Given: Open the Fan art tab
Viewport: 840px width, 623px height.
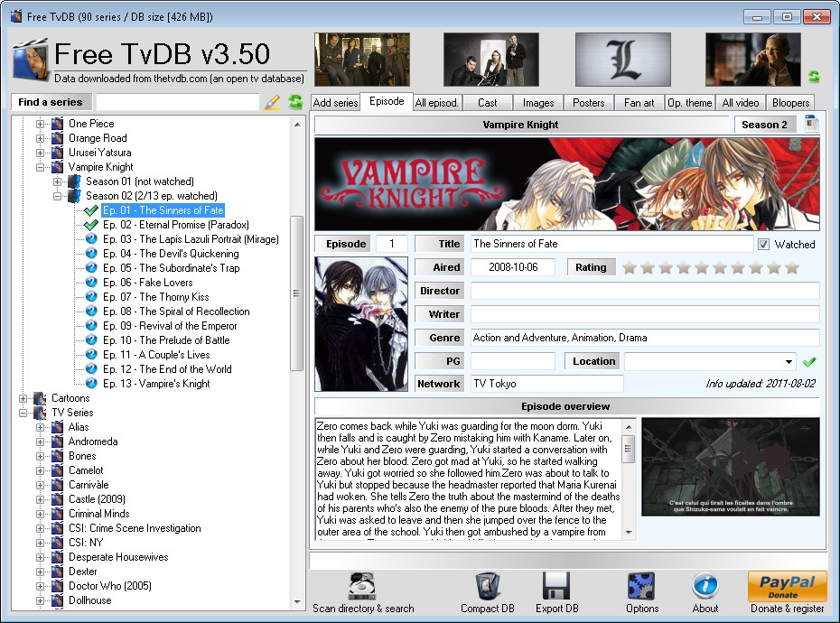Looking at the screenshot, I should 639,103.
